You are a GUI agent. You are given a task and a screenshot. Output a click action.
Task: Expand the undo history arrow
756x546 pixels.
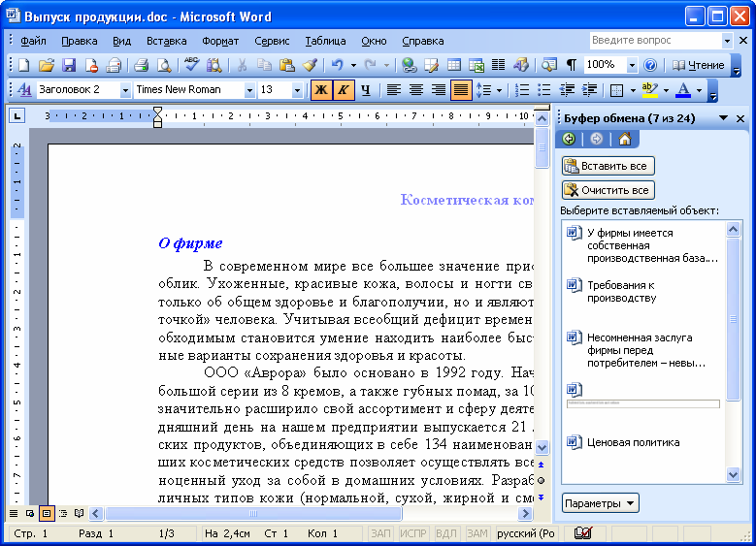click(x=353, y=65)
